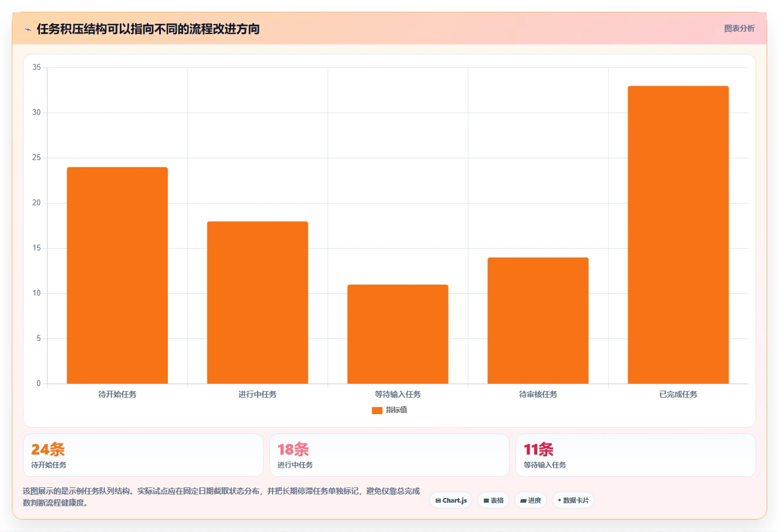
Task: Toggle the 指标值 legend color box
Action: [x=377, y=410]
